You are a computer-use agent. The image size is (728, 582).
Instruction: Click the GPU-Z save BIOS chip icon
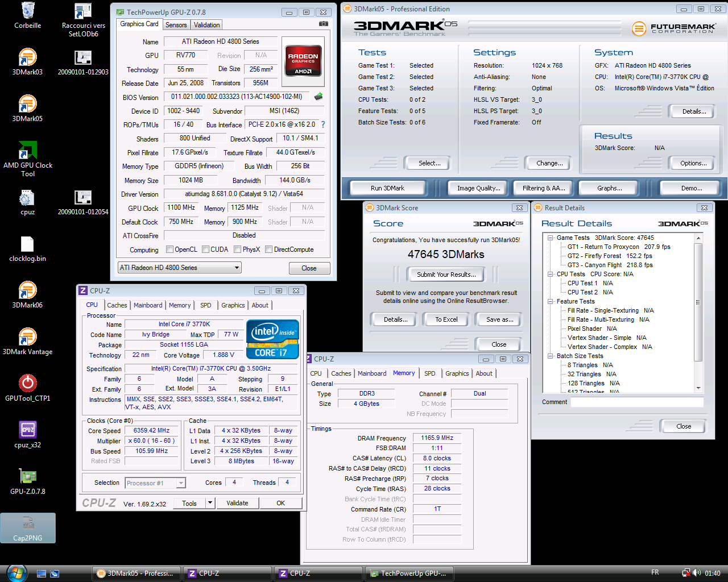[x=318, y=97]
